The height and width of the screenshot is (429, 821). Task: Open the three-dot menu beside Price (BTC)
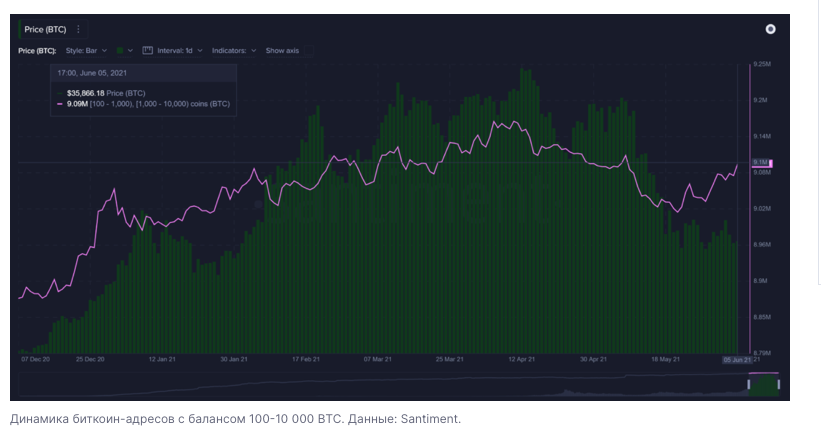79,29
